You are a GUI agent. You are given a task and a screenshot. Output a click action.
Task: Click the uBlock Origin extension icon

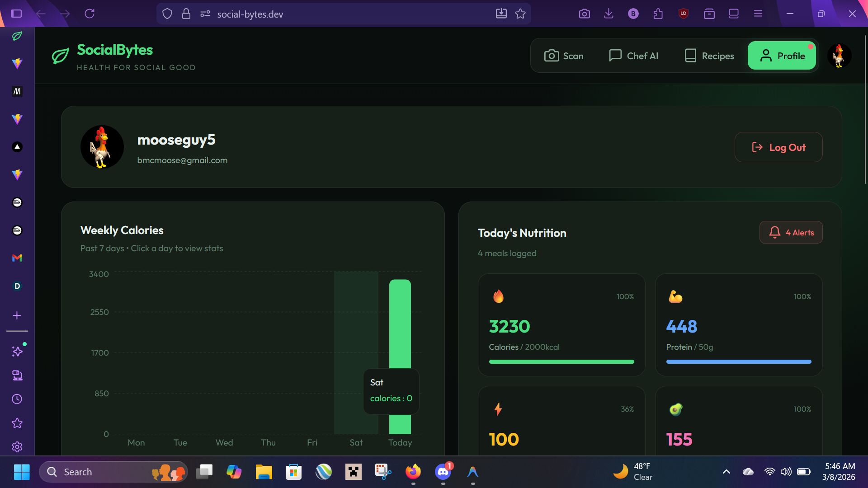[x=683, y=14]
